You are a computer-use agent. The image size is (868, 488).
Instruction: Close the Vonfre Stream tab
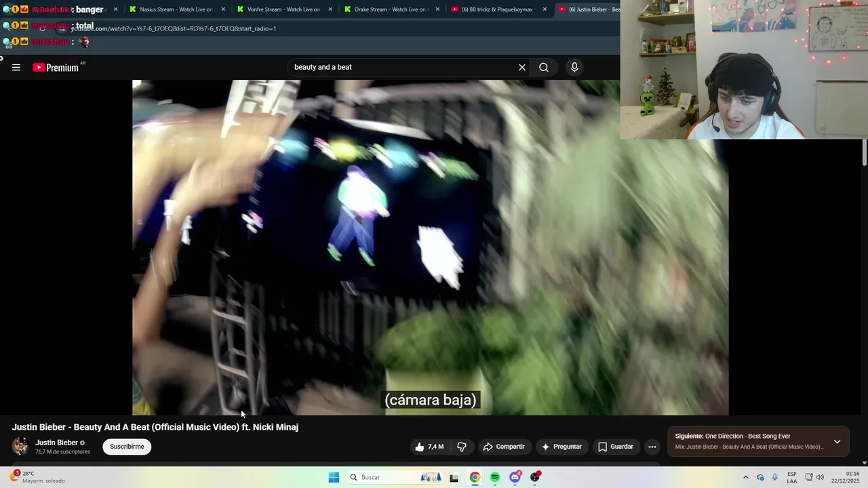coord(330,9)
